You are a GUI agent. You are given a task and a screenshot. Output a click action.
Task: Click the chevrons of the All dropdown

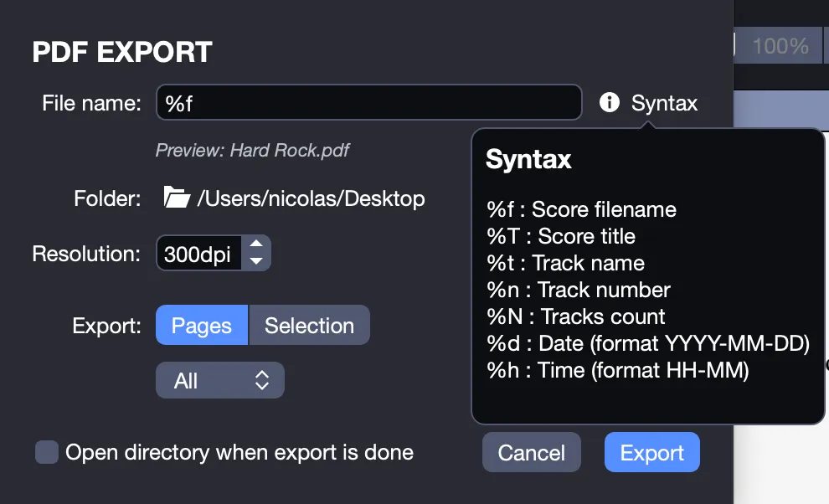(x=262, y=380)
